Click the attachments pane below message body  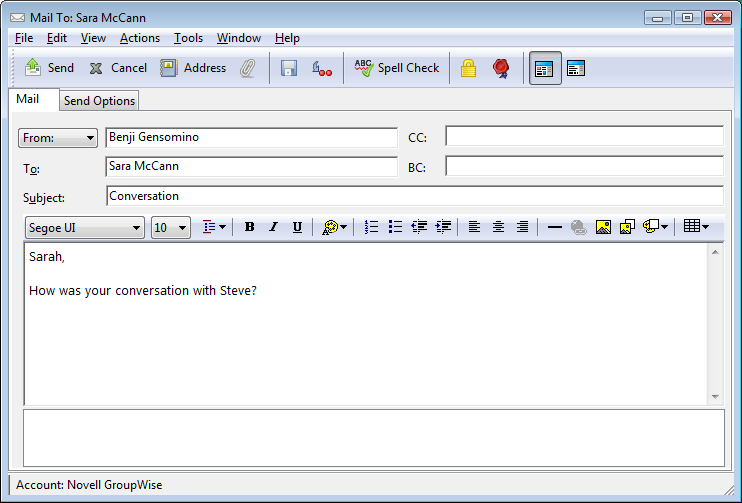374,438
